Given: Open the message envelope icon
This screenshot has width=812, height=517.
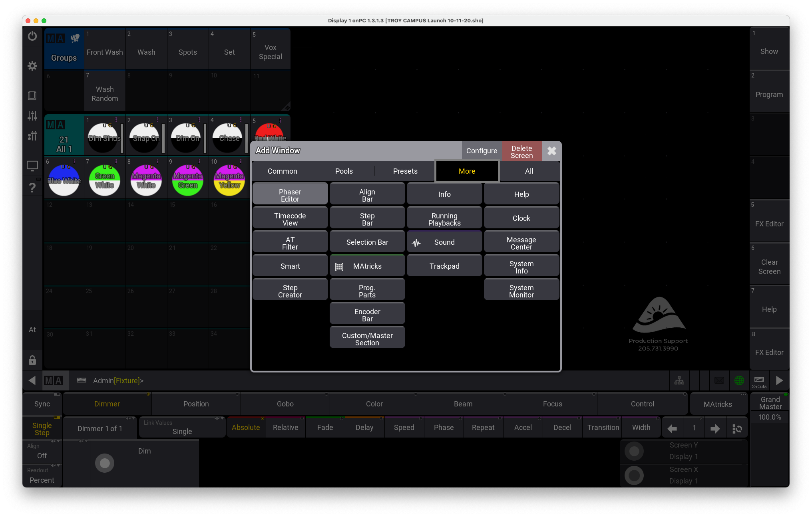Looking at the screenshot, I should pos(719,380).
